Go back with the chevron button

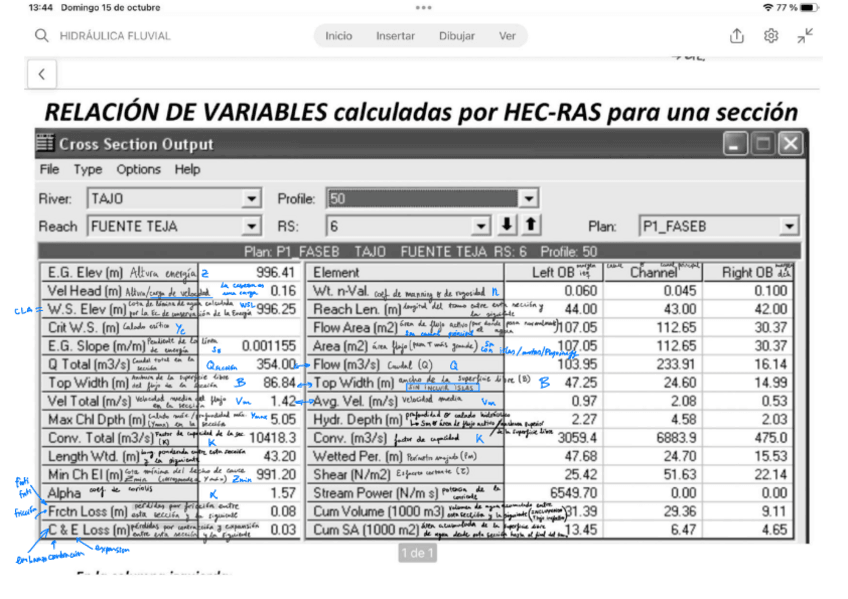coord(42,74)
